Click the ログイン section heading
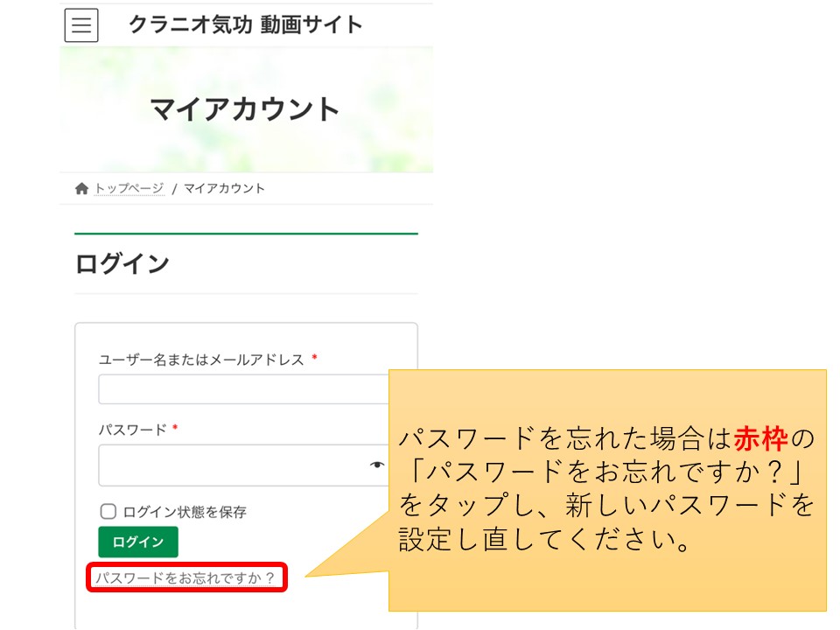This screenshot has width=840, height=630. [x=122, y=263]
